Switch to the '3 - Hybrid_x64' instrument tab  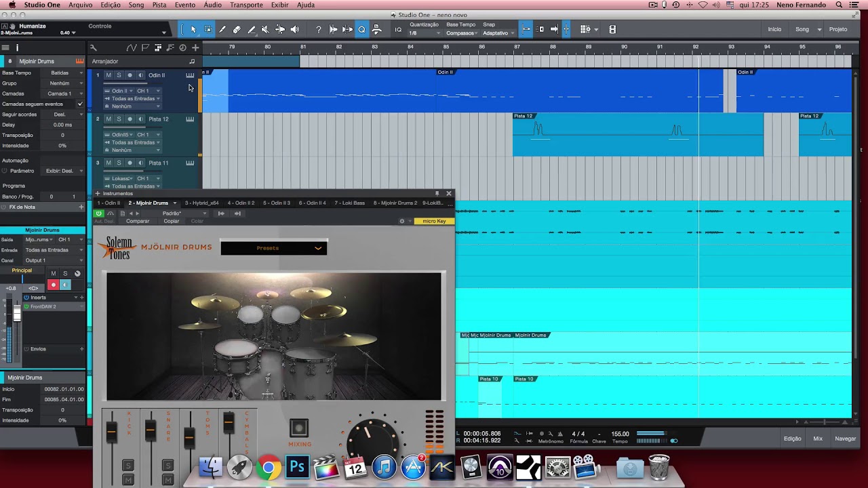pos(201,203)
